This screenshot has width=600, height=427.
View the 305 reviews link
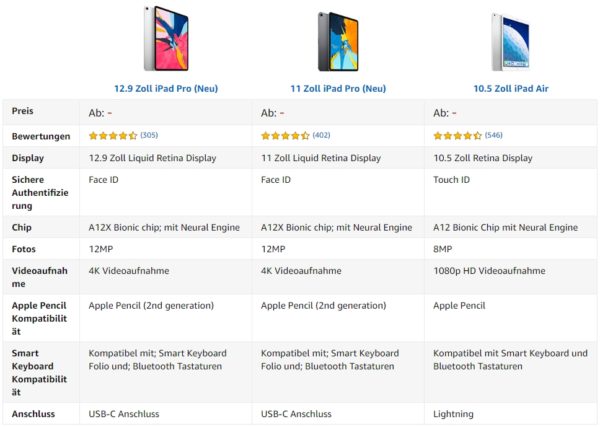149,135
